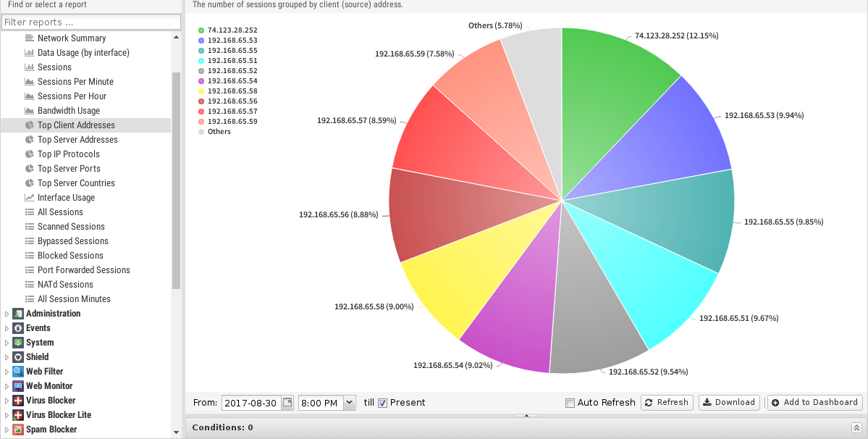Expand the Events tree node
This screenshot has width=868, height=439.
pyautogui.click(x=7, y=328)
